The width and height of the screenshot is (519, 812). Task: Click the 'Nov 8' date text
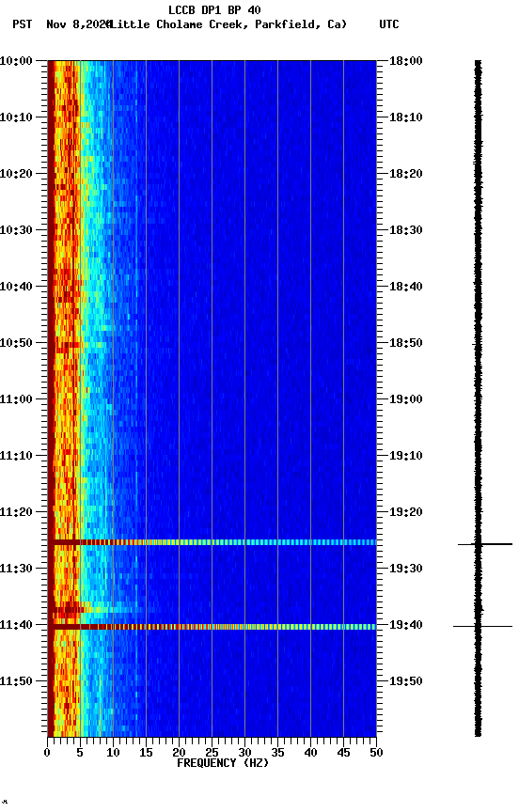click(62, 24)
